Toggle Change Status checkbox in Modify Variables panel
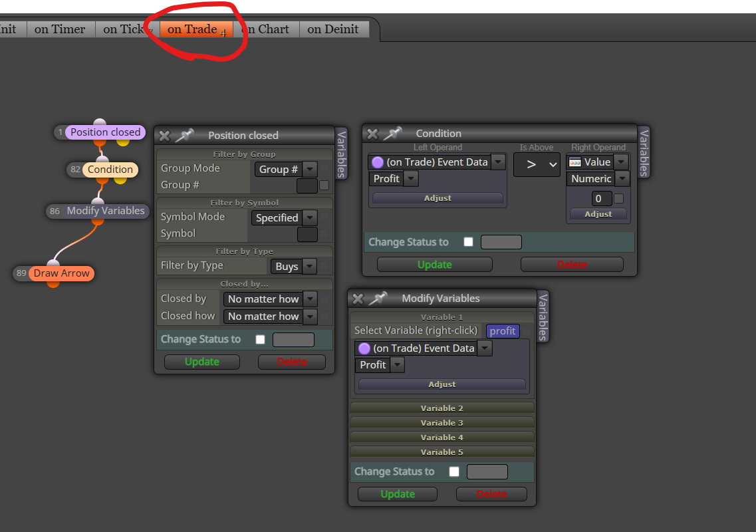This screenshot has width=756, height=532. tap(454, 471)
